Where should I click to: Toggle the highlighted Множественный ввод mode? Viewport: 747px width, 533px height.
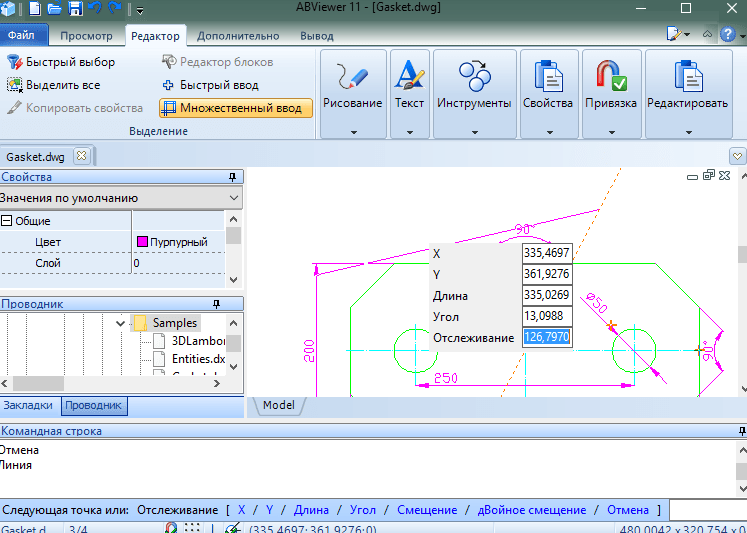coord(236,108)
